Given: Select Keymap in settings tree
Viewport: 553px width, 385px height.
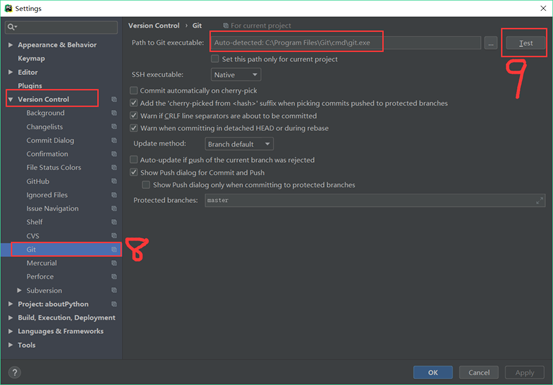Looking at the screenshot, I should coord(31,59).
